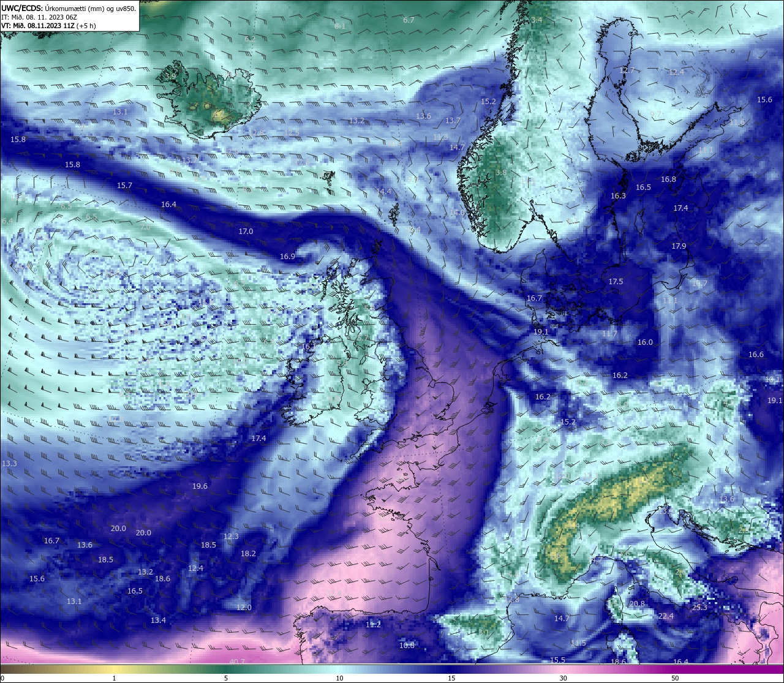The image size is (784, 683).
Task: Click the map value '16.9'
Action: 287,257
